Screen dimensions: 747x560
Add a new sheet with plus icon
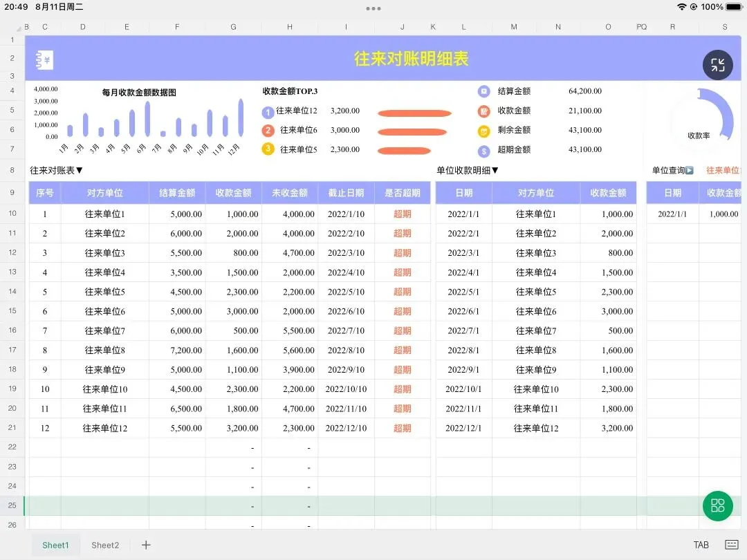pyautogui.click(x=146, y=545)
